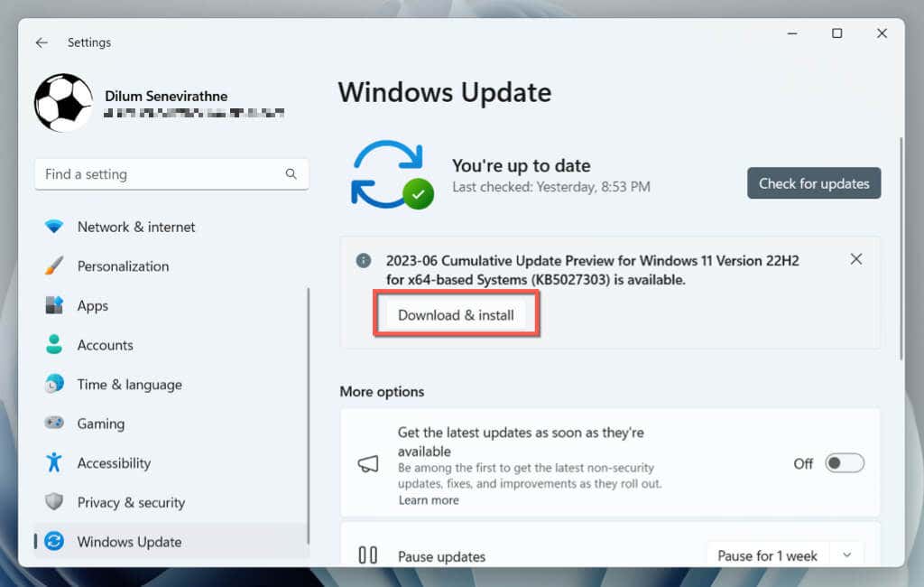
Task: Click Pause for 1 week button
Action: [x=767, y=555]
